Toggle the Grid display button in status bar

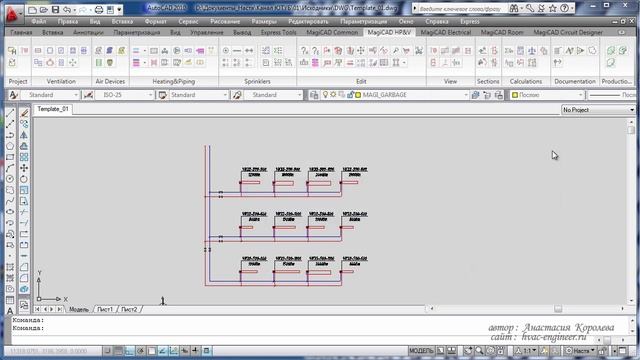pos(118,351)
